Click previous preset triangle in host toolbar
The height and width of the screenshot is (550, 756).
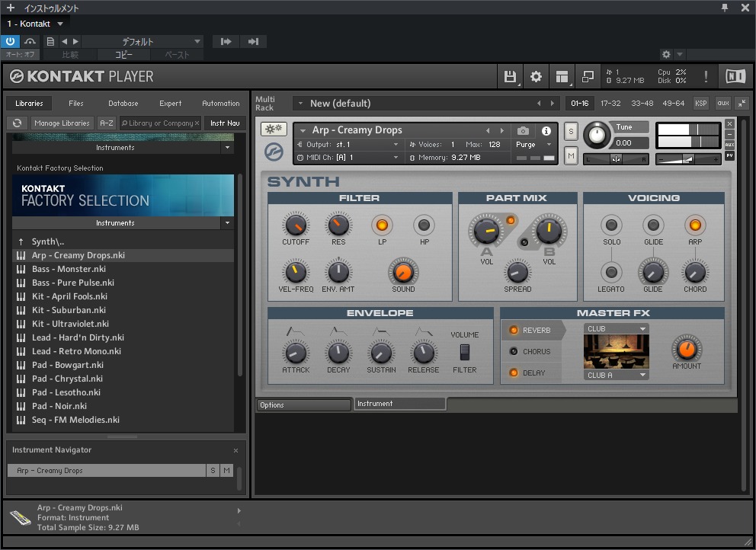pyautogui.click(x=65, y=41)
